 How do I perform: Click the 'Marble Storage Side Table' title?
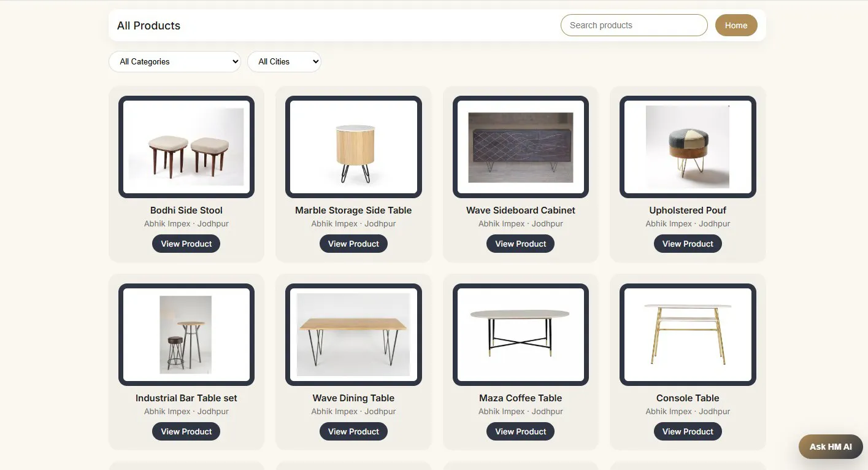pyautogui.click(x=353, y=210)
